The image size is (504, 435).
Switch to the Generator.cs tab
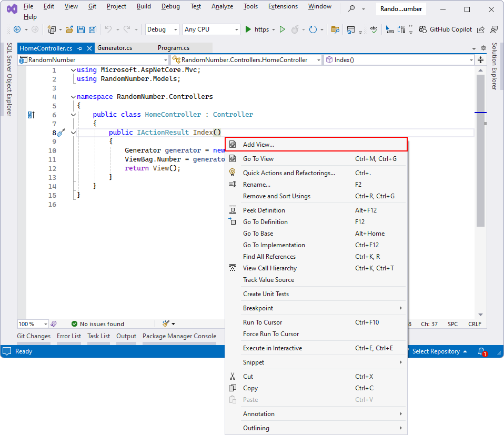click(x=115, y=47)
